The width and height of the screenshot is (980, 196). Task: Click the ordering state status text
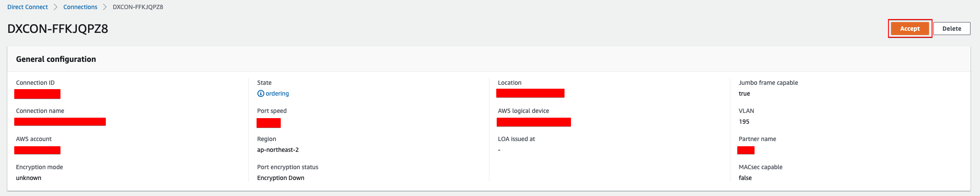(x=277, y=93)
